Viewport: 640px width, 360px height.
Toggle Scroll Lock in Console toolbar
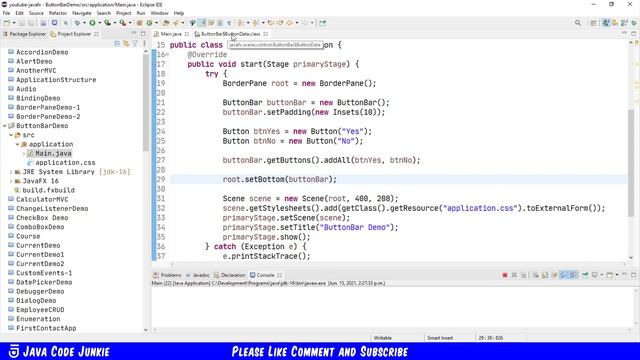545,275
